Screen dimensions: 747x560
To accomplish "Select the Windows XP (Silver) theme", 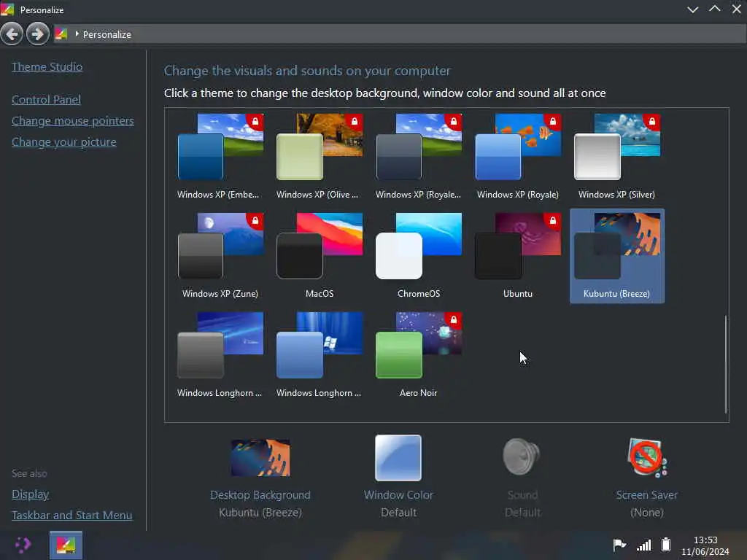I will (x=616, y=157).
